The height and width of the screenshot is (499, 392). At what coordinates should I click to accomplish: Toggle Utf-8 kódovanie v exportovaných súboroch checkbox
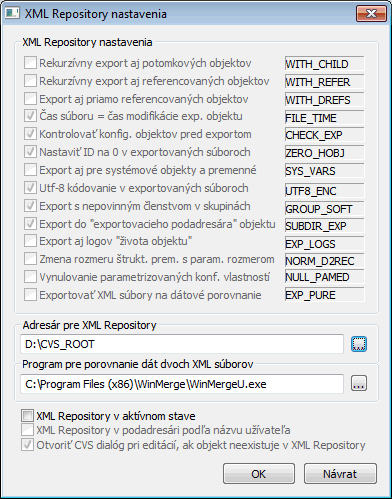30,188
